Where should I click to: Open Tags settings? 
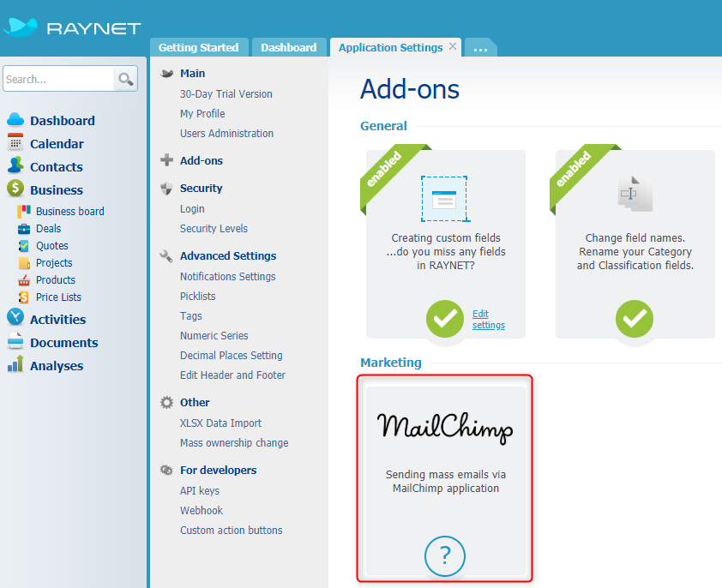coord(190,316)
